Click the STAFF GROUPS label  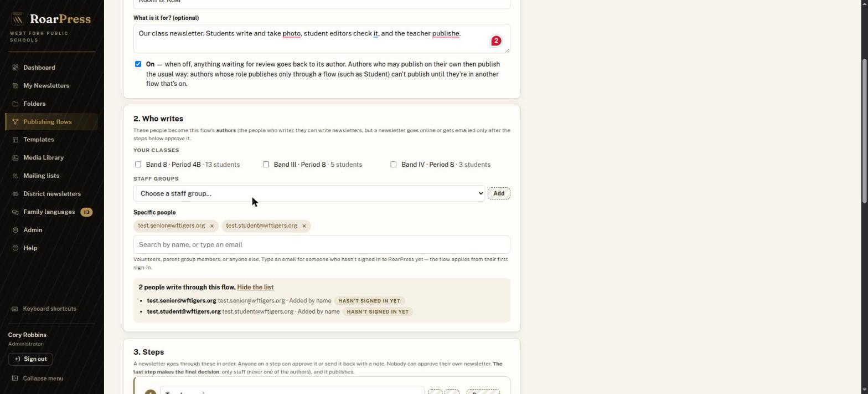[156, 179]
